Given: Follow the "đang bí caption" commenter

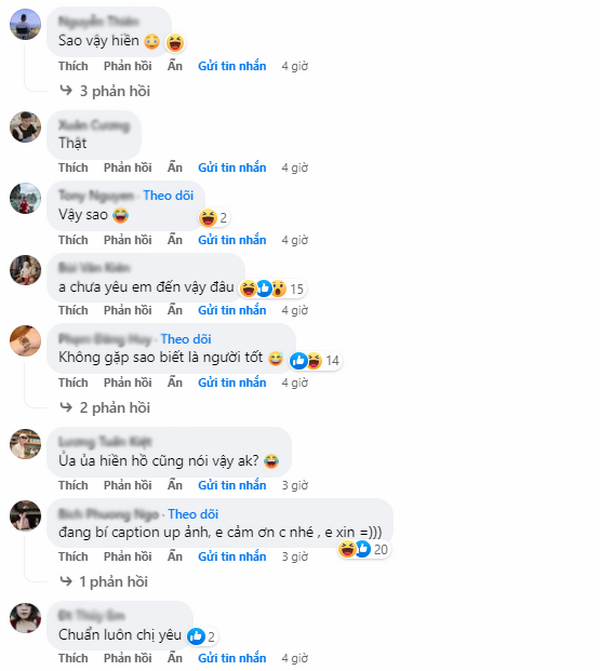Looking at the screenshot, I should (193, 514).
